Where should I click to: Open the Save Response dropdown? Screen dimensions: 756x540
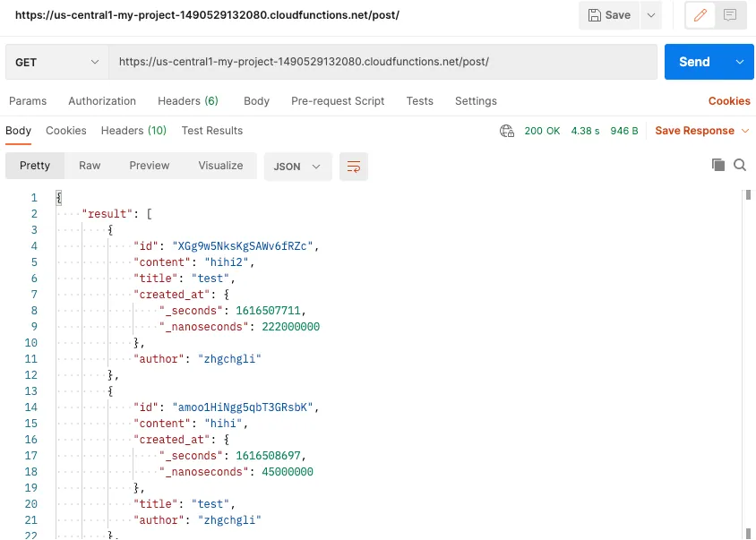[x=701, y=131]
